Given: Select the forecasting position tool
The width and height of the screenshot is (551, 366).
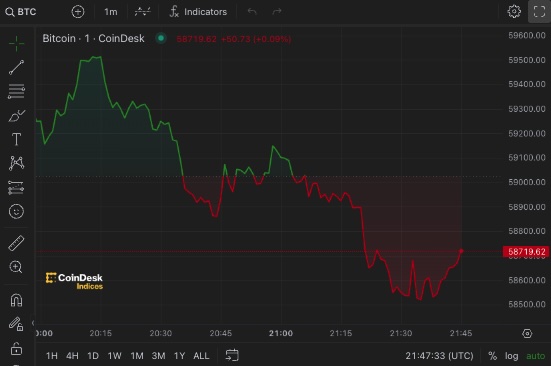Looking at the screenshot, I should click(17, 188).
